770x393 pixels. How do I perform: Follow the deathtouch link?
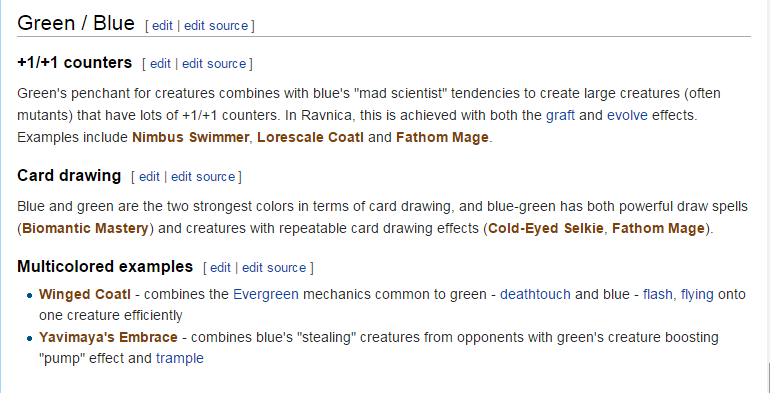point(535,294)
